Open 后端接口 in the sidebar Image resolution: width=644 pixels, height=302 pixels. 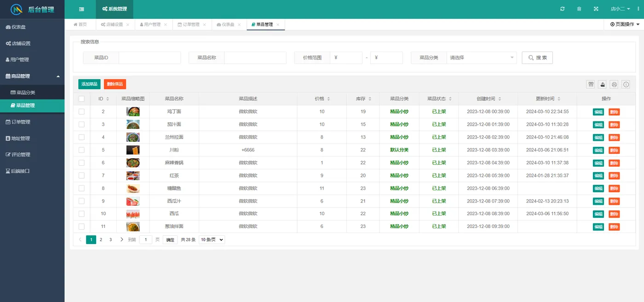(x=32, y=171)
